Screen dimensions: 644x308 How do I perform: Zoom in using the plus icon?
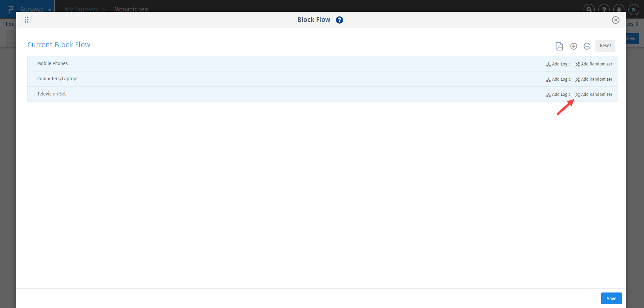[x=573, y=46]
